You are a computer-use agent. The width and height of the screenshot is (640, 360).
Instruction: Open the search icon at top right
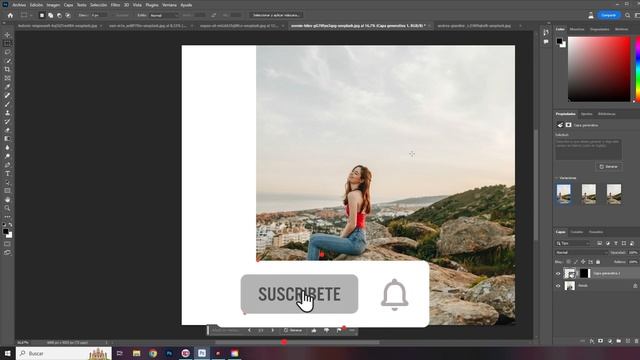628,15
